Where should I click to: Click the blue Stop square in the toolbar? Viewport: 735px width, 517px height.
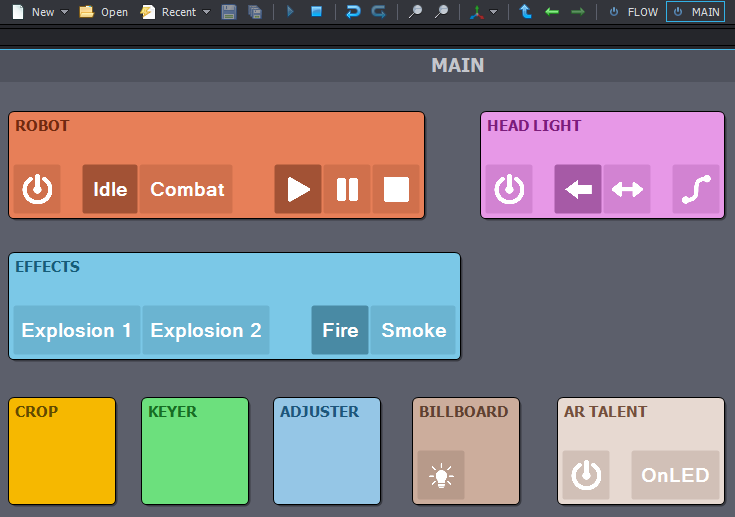point(316,11)
